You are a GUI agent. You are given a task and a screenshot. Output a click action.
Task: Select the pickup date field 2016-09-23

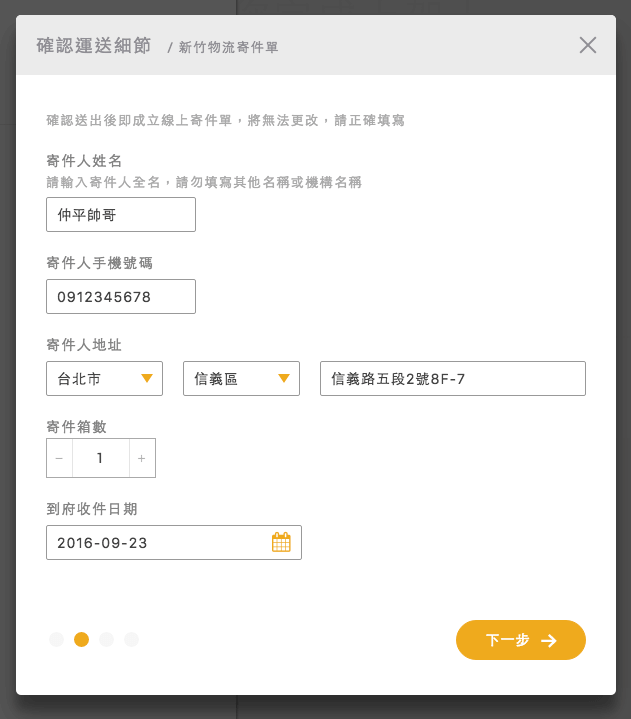pyautogui.click(x=160, y=542)
